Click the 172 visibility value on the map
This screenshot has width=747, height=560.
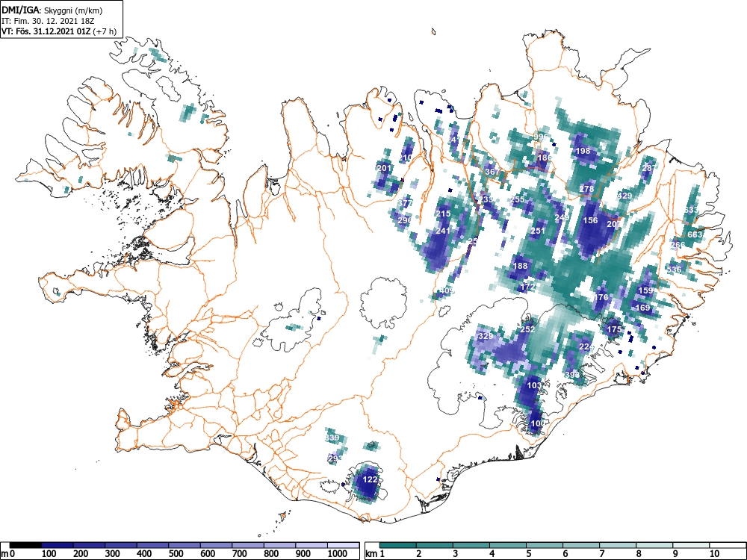tap(528, 287)
